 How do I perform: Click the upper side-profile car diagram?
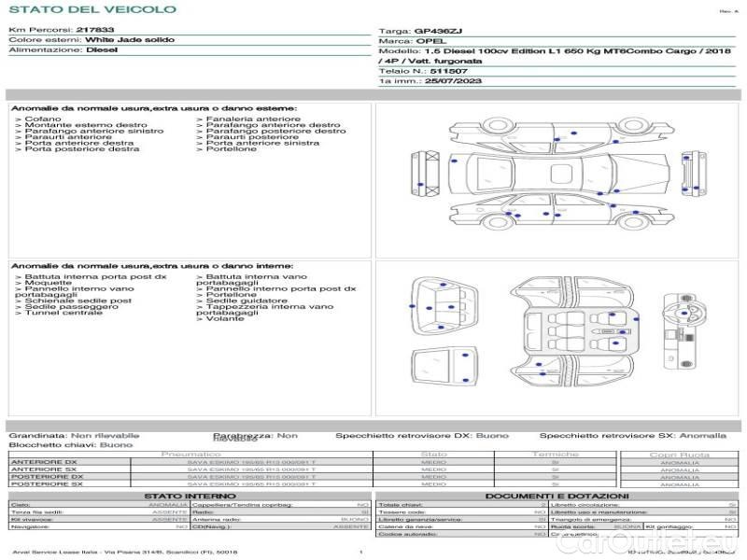point(560,133)
